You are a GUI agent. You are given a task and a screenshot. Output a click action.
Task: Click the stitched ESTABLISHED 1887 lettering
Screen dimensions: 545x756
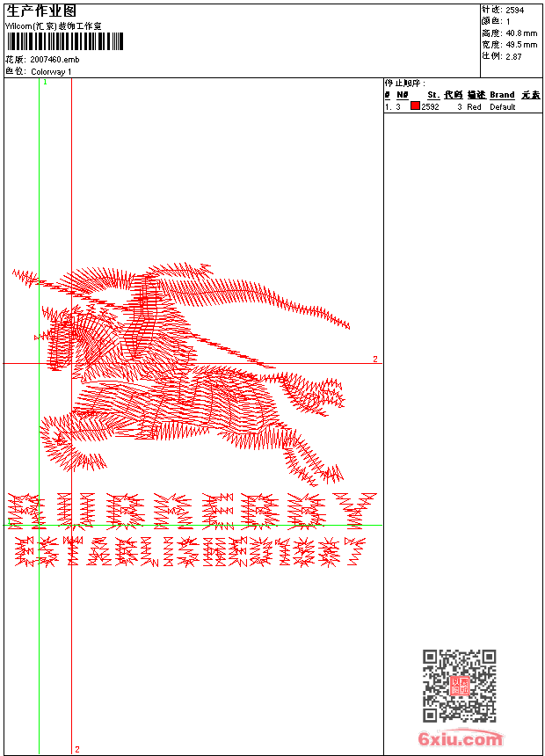tap(190, 551)
